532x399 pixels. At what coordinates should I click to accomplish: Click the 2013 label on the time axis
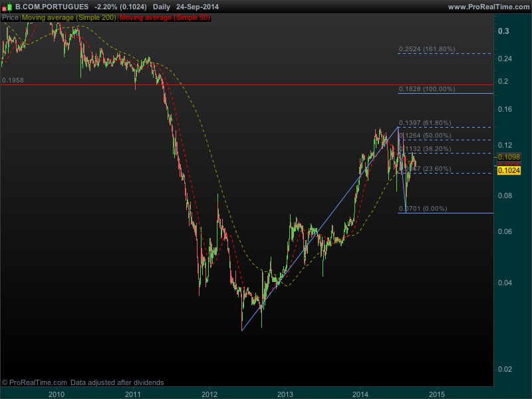click(x=285, y=394)
